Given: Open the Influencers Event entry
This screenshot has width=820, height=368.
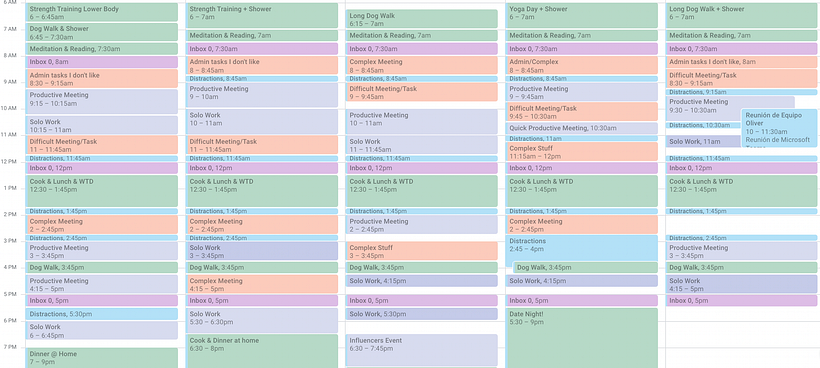Looking at the screenshot, I should click(x=422, y=350).
